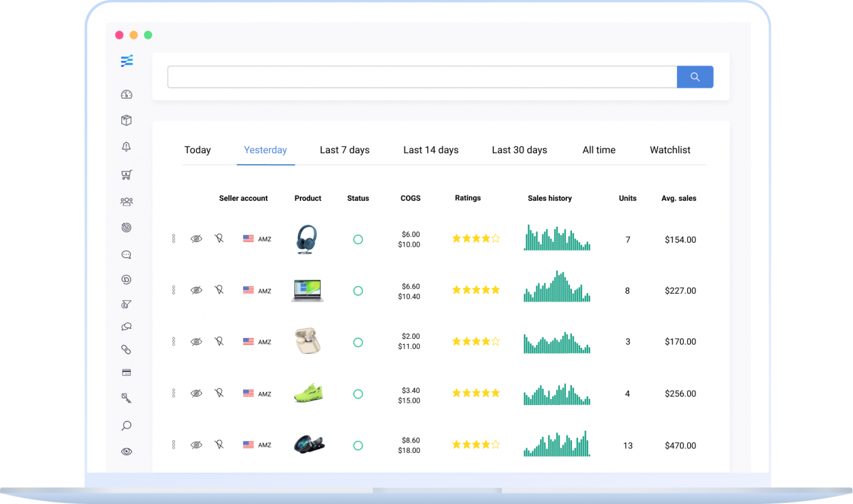Screen dimensions: 853x504
Task: Click the unpin icon in the laptop row
Action: (219, 290)
